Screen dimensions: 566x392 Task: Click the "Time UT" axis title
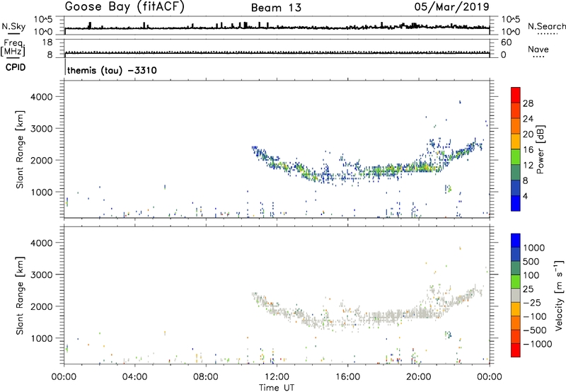tap(277, 388)
